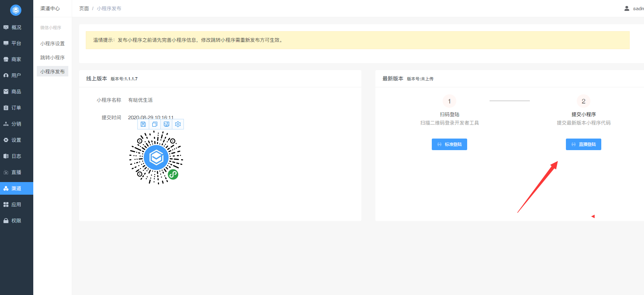Click the 应用 grid icon
Screen dimensions: 644x295
coord(6,205)
